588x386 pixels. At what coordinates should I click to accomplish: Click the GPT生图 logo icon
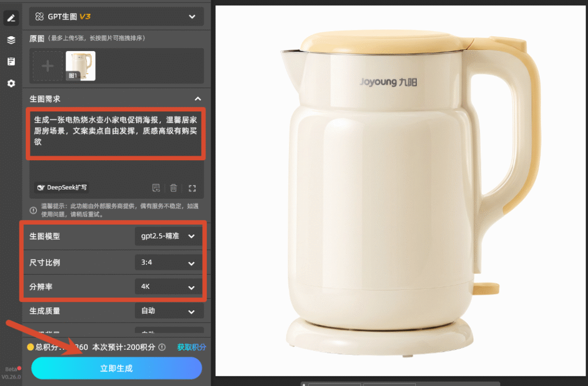[40, 17]
